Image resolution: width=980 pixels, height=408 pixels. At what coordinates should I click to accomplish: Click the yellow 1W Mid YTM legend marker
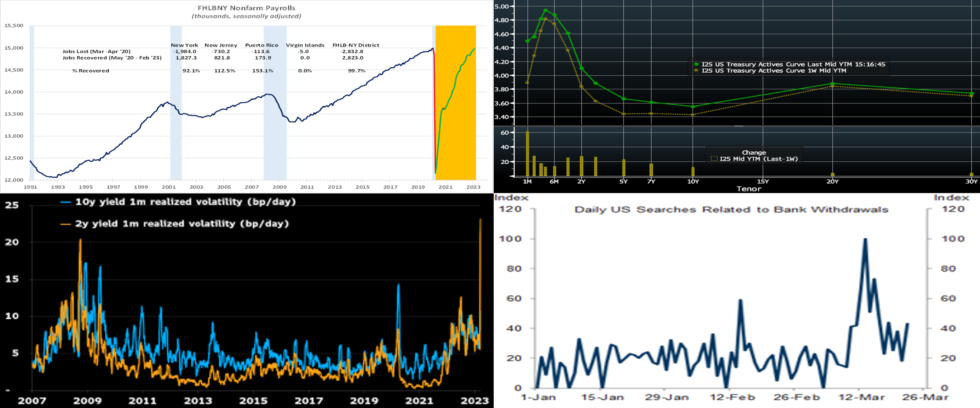coord(696,71)
